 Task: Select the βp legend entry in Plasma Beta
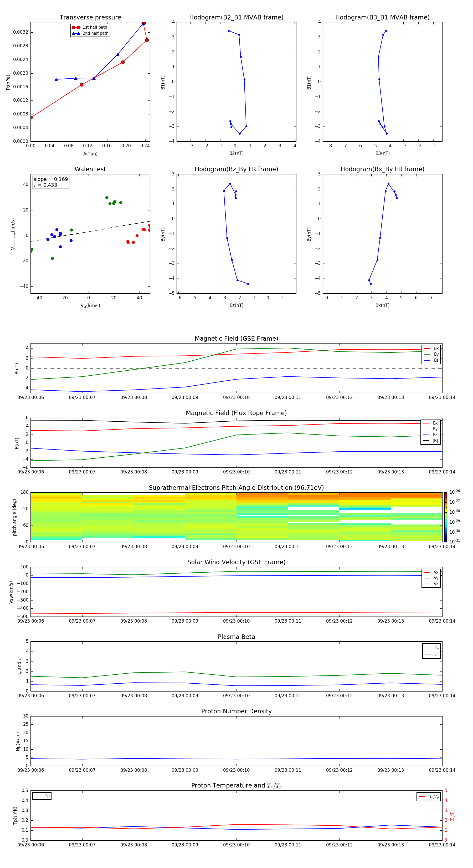431,647
